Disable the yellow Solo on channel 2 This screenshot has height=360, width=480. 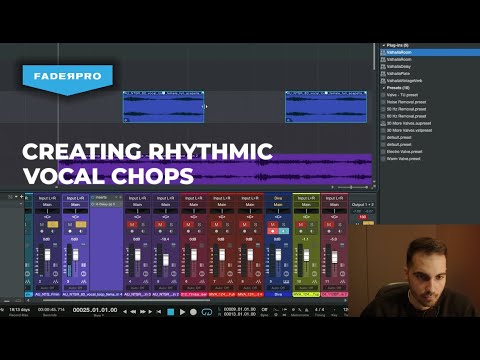click(x=52, y=225)
